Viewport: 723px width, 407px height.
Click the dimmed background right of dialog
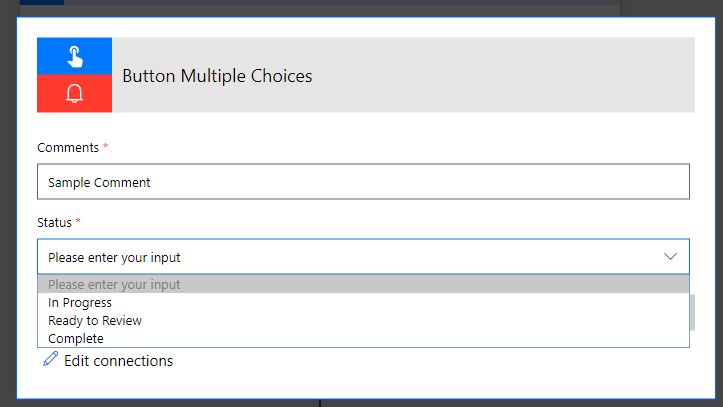712,200
